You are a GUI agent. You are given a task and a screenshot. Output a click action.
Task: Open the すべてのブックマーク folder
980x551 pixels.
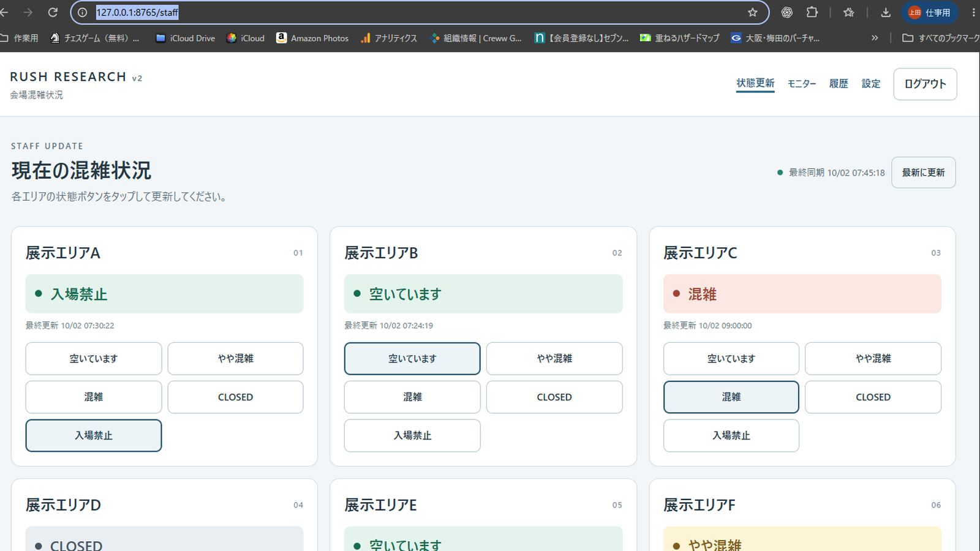(x=941, y=38)
